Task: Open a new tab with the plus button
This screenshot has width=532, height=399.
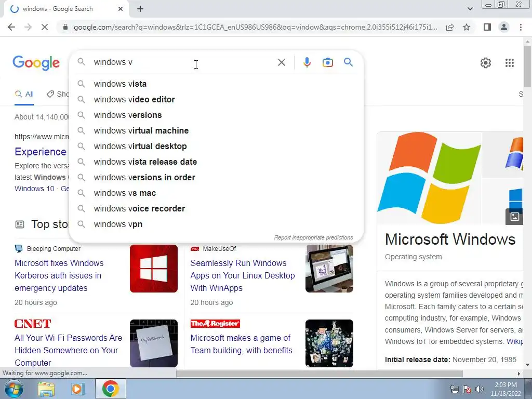Action: pos(140,9)
